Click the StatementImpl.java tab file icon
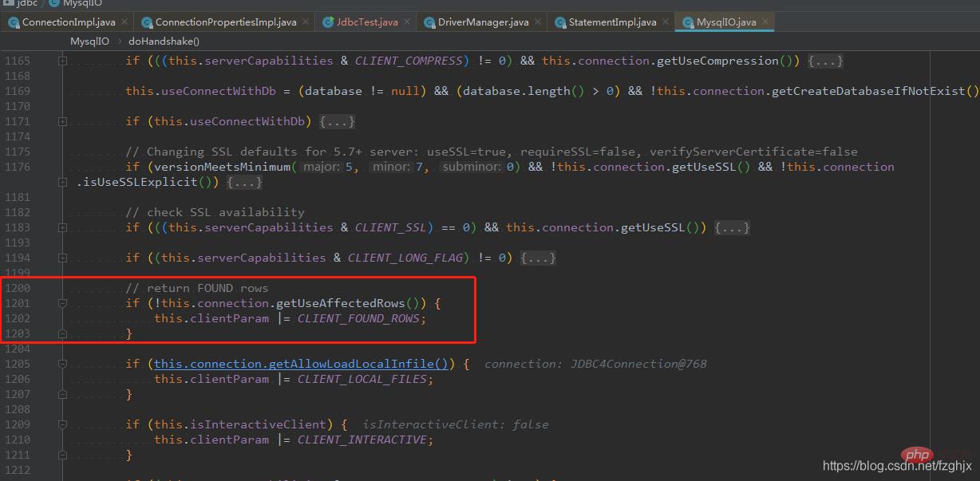This screenshot has height=481, width=980. click(x=559, y=22)
